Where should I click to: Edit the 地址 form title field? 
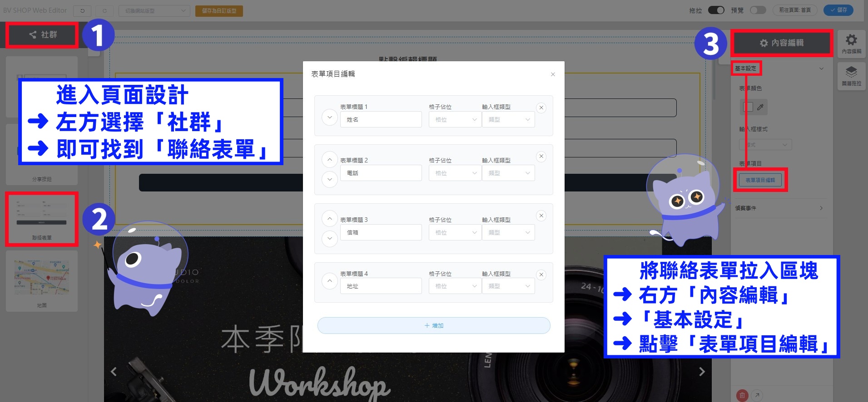381,286
